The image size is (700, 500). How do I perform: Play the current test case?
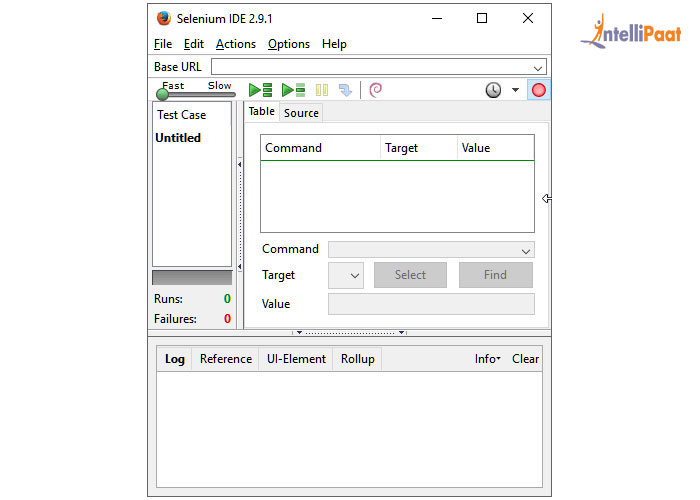pos(293,90)
